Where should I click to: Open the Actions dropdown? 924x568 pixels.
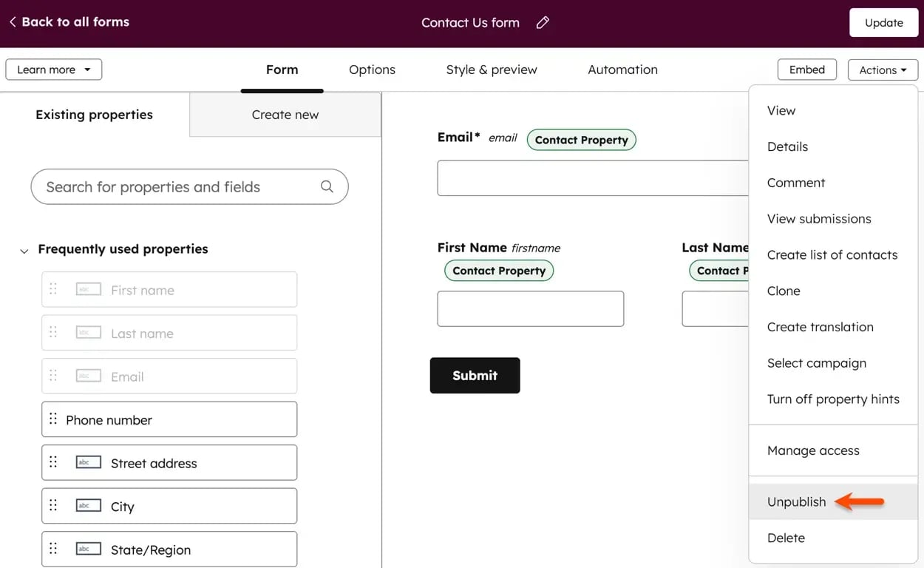tap(883, 69)
